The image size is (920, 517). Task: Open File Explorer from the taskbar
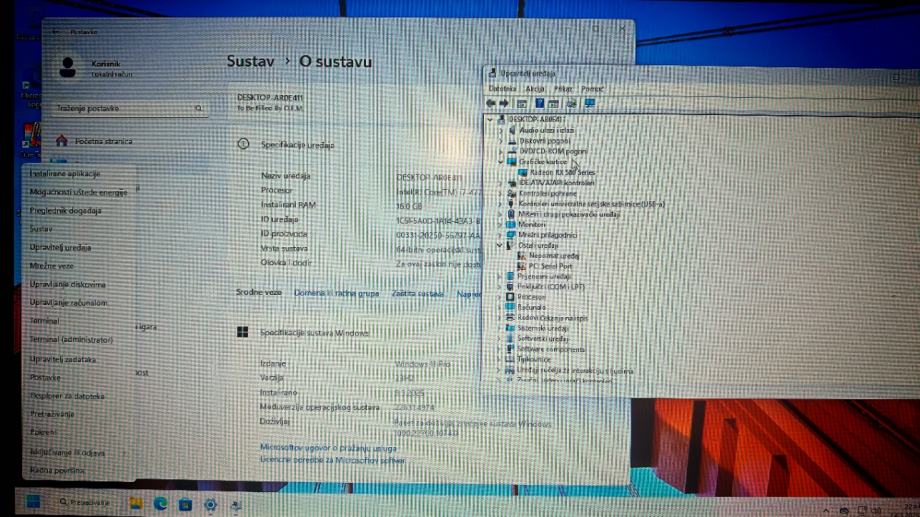(x=136, y=504)
